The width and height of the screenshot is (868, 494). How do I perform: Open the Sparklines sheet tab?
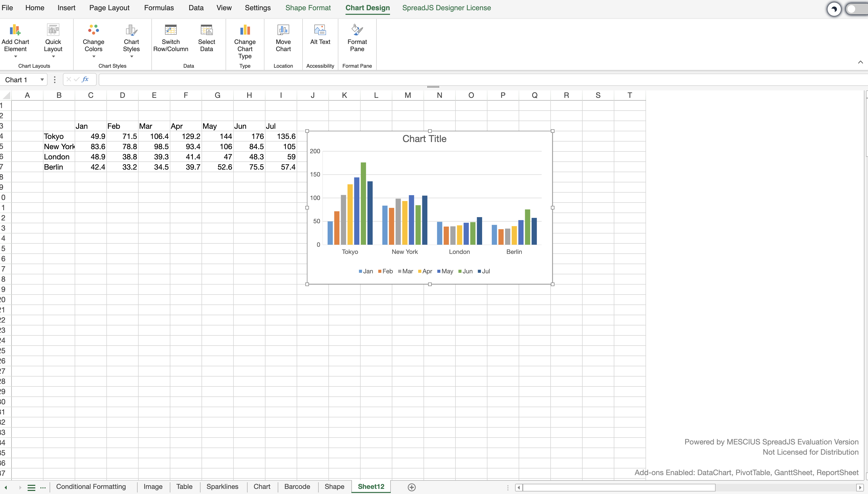coord(222,487)
